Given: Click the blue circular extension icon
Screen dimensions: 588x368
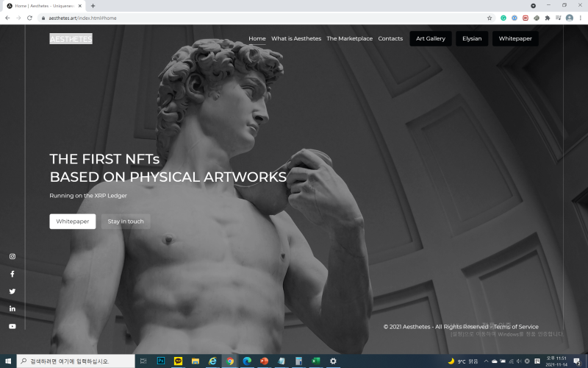Looking at the screenshot, I should [x=514, y=18].
